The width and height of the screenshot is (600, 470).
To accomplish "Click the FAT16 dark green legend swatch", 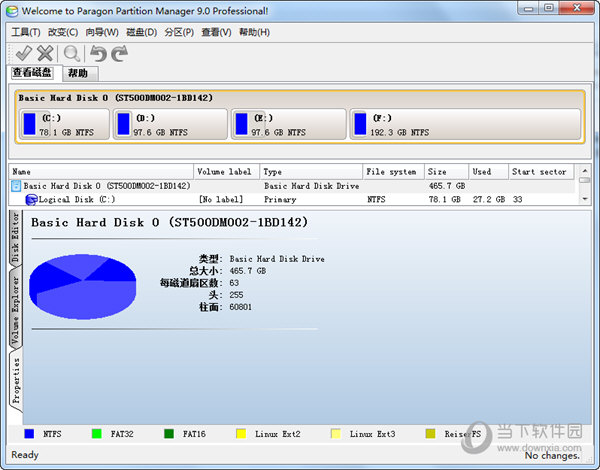I will tap(169, 434).
